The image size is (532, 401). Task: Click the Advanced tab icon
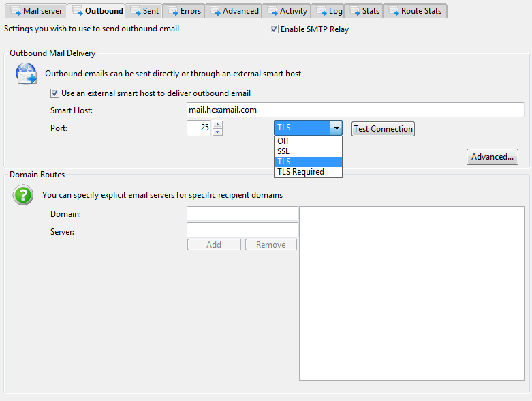point(215,11)
